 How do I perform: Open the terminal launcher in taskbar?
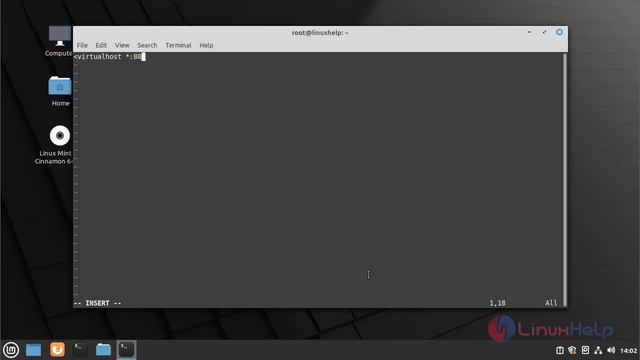pos(80,350)
